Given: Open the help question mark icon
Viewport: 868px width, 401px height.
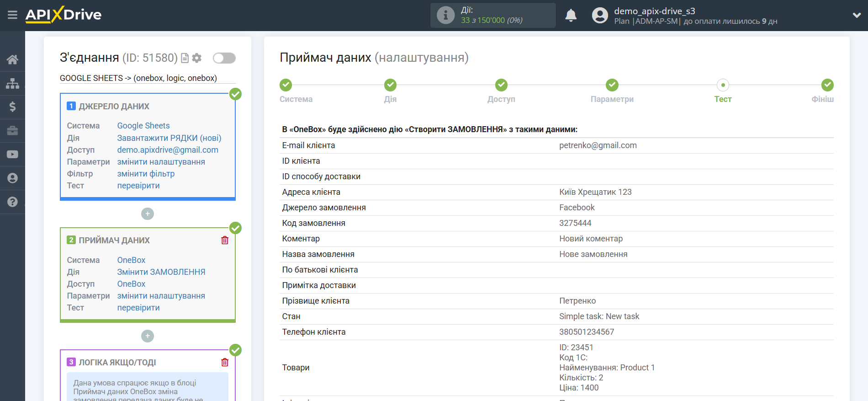Looking at the screenshot, I should coord(12,202).
